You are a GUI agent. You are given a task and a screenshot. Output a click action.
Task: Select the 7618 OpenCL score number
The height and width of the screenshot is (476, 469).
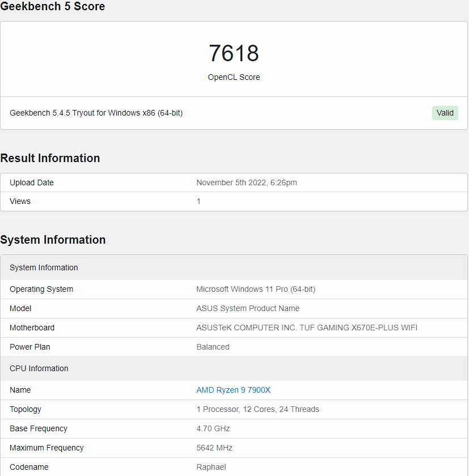coord(234,53)
